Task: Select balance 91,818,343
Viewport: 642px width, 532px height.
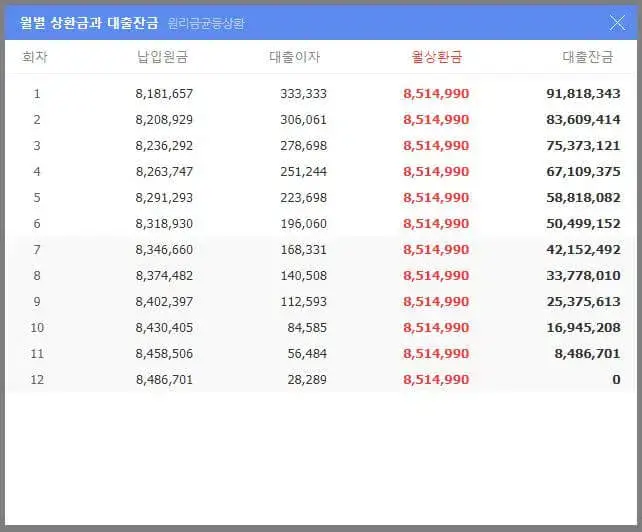Action: tap(583, 94)
